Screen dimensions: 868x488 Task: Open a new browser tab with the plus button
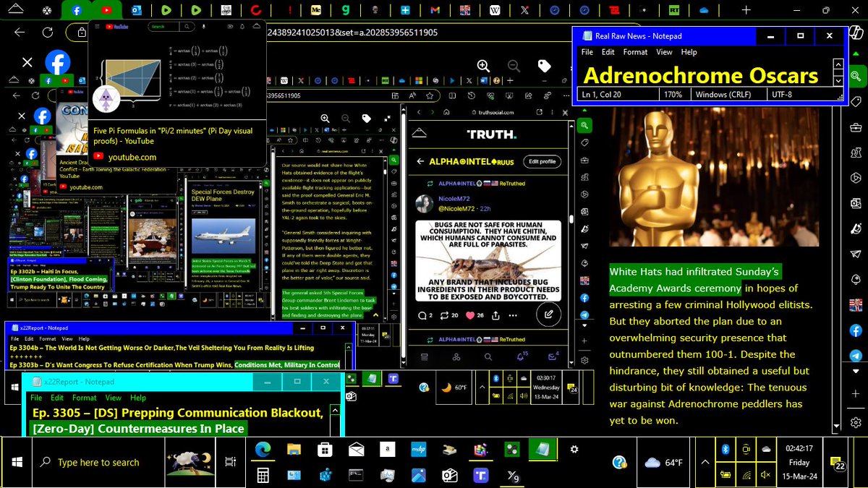click(746, 10)
